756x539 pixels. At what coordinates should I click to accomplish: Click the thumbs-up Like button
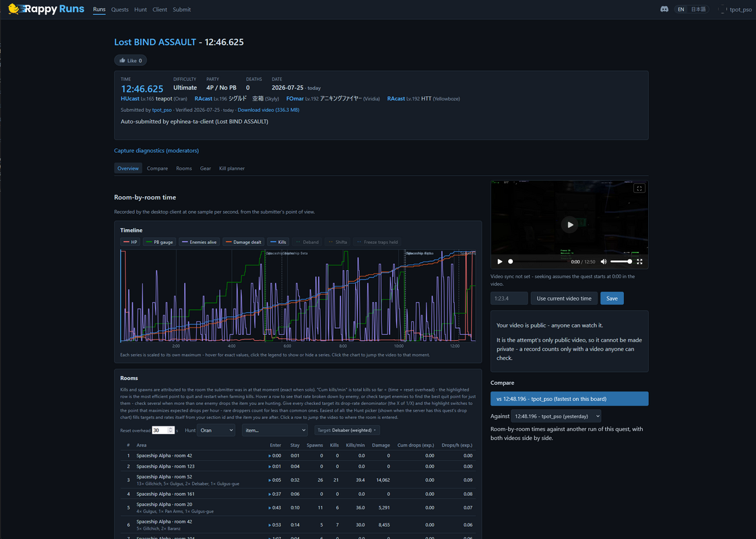click(x=131, y=60)
